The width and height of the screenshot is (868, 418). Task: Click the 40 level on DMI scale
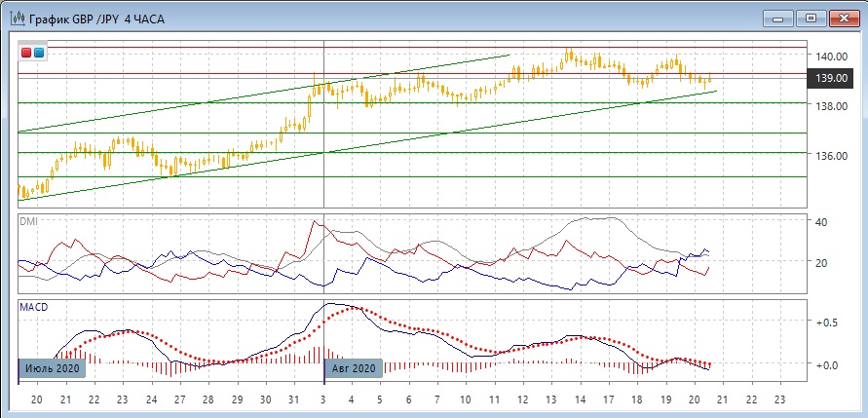click(821, 222)
